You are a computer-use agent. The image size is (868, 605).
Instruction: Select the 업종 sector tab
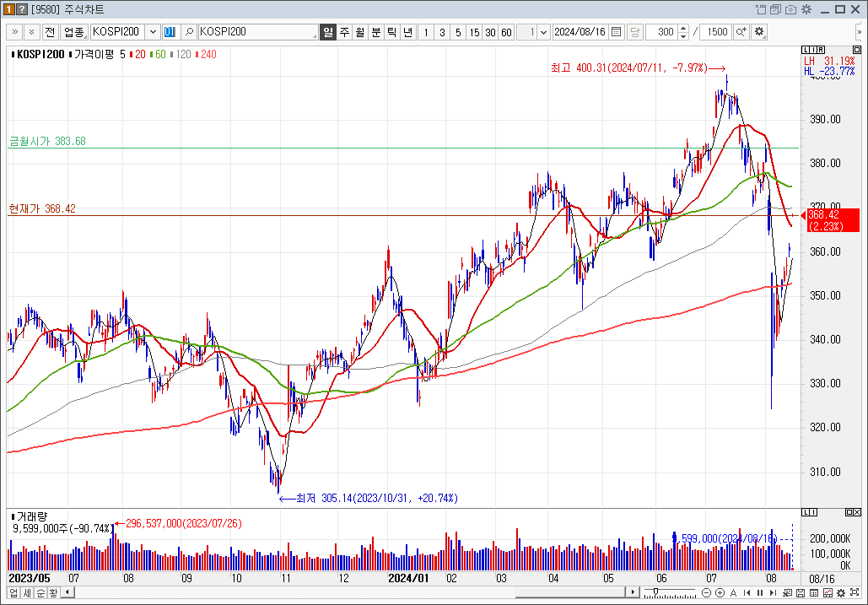click(x=74, y=32)
